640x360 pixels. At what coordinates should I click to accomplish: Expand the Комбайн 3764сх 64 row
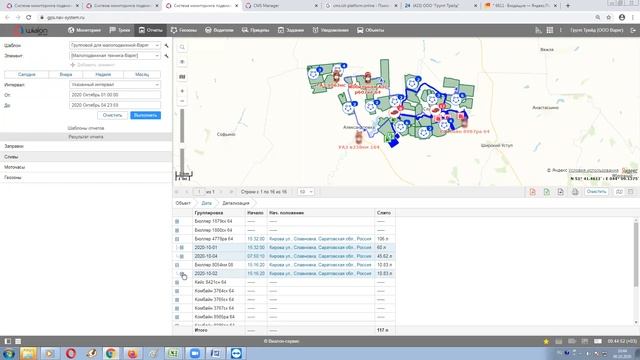click(x=177, y=291)
